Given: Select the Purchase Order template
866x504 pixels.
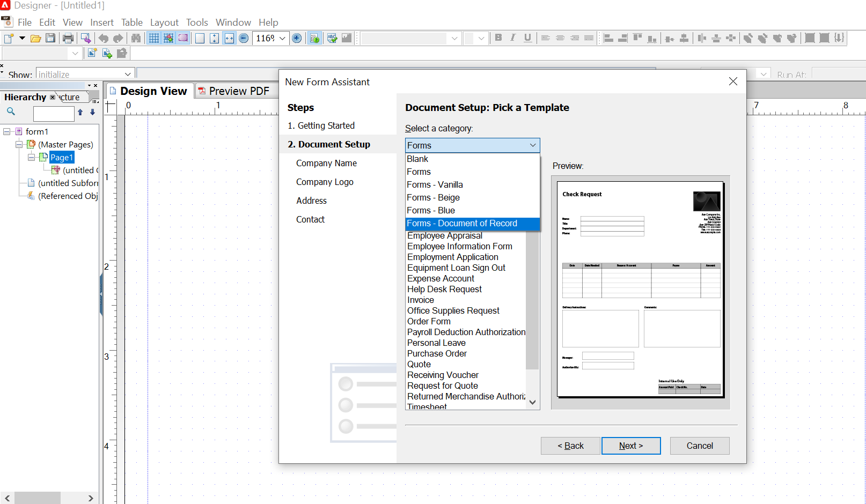Looking at the screenshot, I should coord(437,354).
